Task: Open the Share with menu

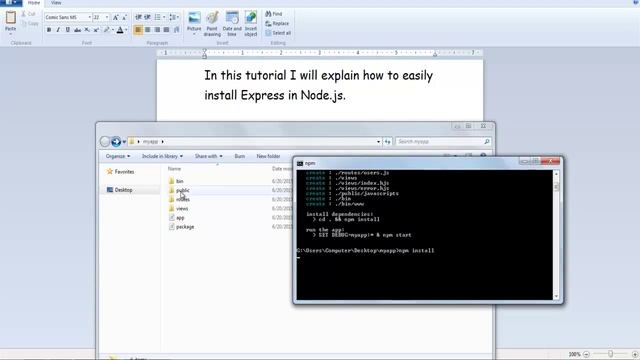Action: [x=209, y=156]
